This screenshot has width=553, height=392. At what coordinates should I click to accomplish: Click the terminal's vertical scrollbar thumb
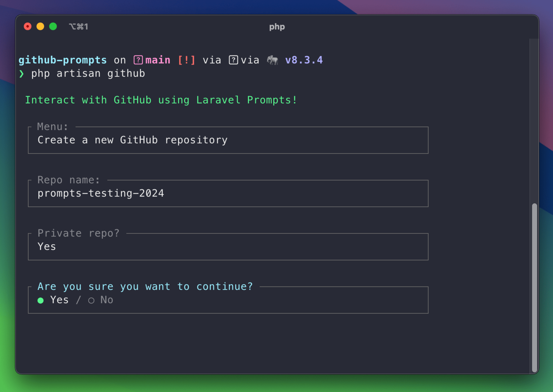click(x=534, y=287)
